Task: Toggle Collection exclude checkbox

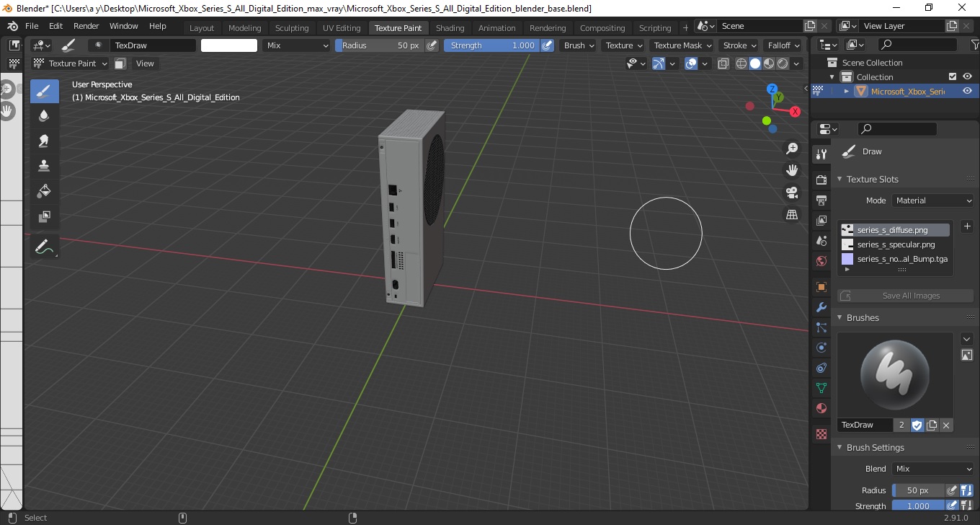Action: point(953,76)
